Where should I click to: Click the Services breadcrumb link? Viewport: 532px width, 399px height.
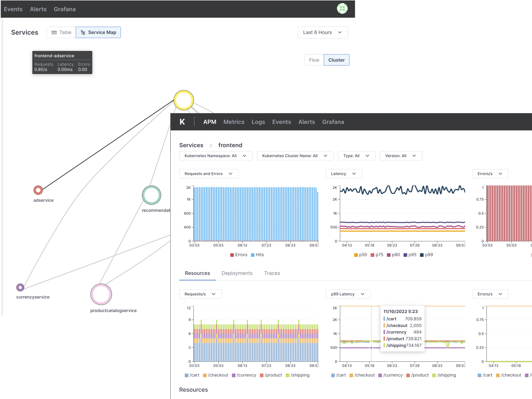[191, 145]
